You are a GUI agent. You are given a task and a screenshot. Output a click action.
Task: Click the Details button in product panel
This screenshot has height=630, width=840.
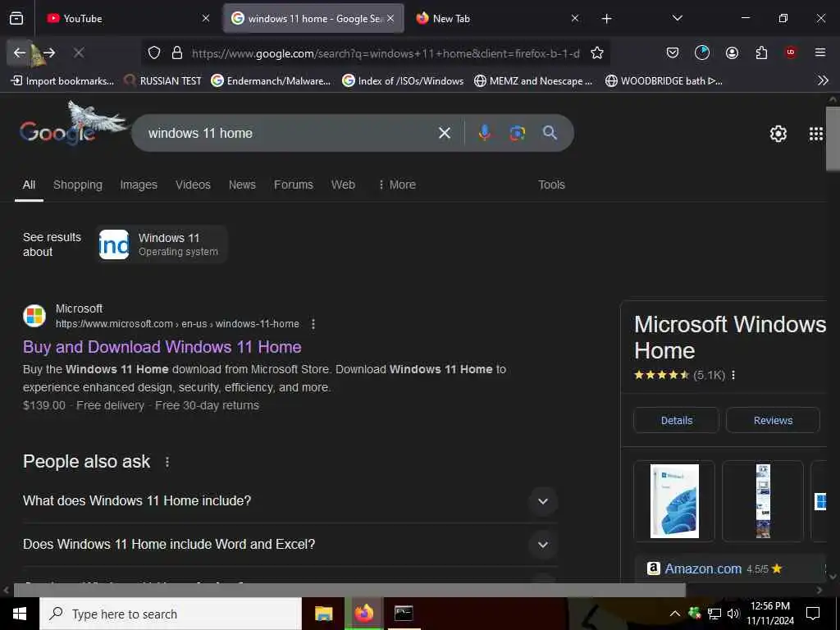click(x=676, y=421)
